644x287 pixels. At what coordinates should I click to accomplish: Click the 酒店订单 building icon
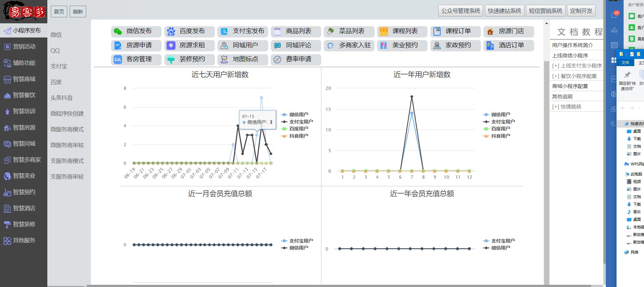(x=490, y=45)
